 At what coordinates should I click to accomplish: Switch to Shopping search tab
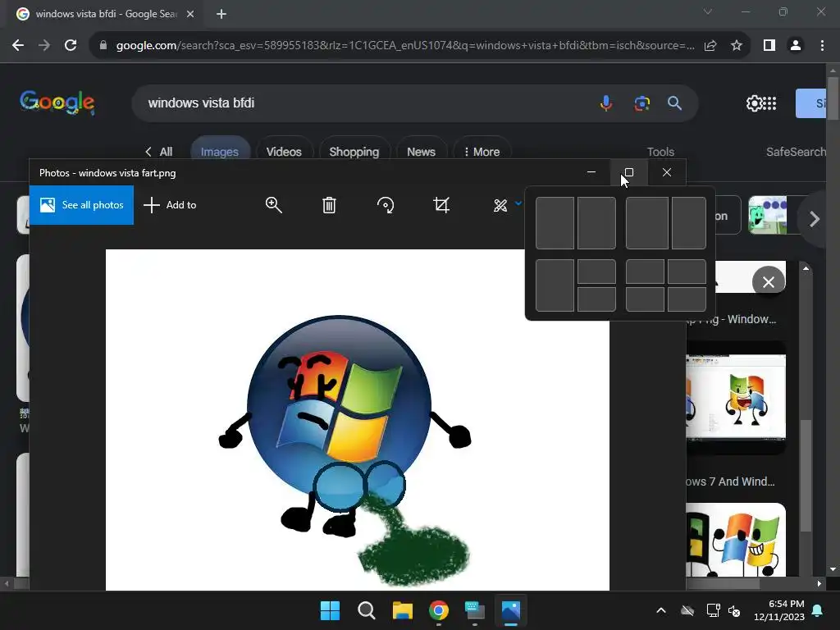pos(354,152)
